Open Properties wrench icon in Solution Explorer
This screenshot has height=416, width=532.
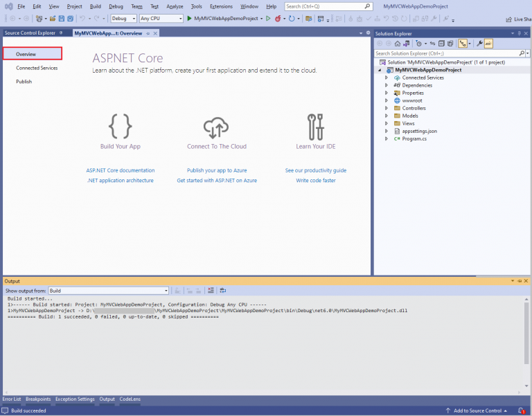479,43
